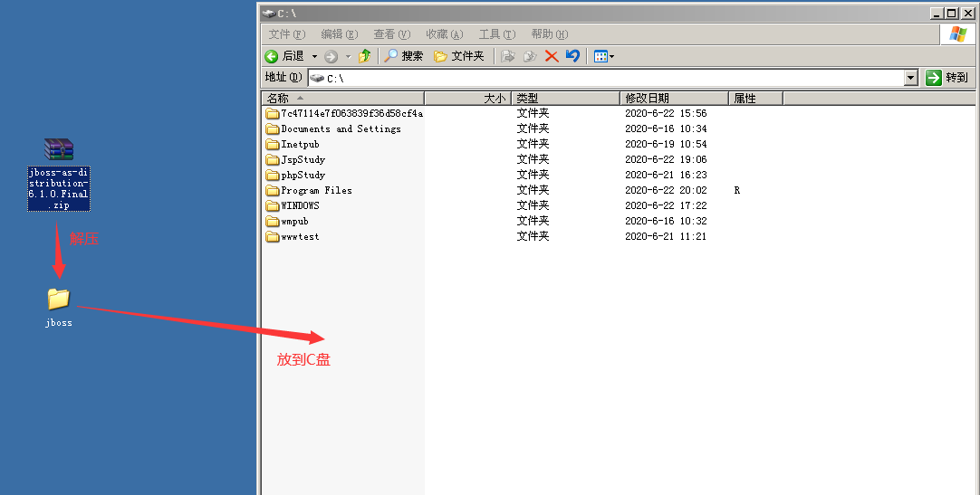The width and height of the screenshot is (980, 495).
Task: Select the JspStudy folder icon
Action: coord(272,159)
